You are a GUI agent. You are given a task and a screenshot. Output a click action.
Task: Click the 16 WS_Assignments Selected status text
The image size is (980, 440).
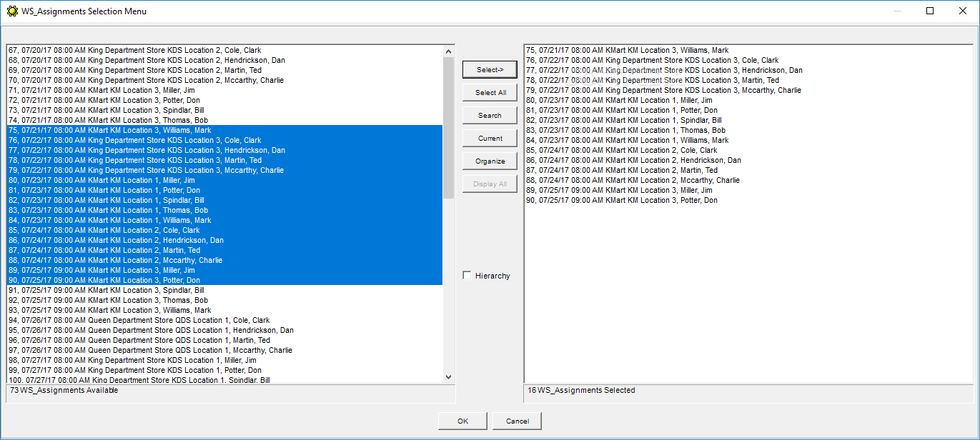click(x=581, y=390)
